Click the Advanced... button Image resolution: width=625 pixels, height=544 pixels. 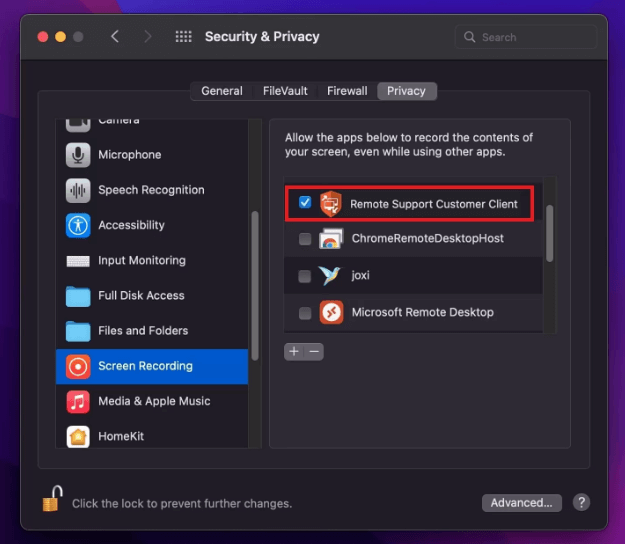[x=521, y=503]
